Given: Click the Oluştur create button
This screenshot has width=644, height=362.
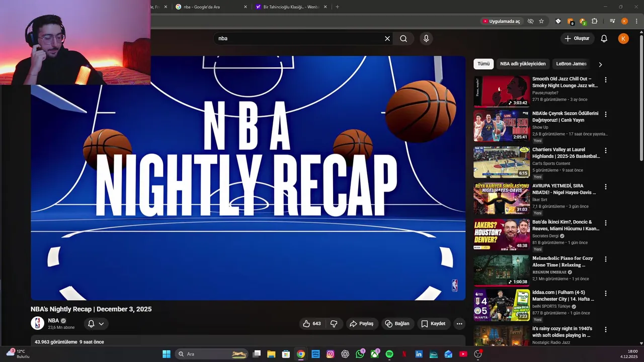Looking at the screenshot, I should point(578,39).
